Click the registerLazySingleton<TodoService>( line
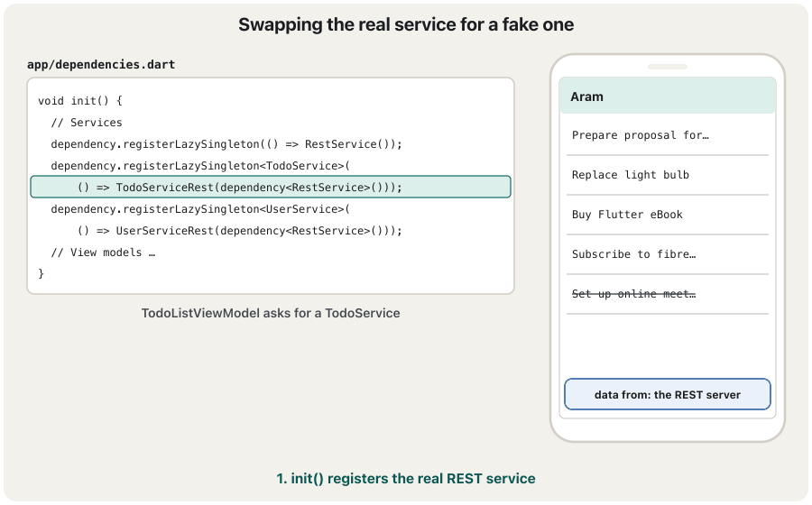This screenshot has height=505, width=812. (x=200, y=166)
